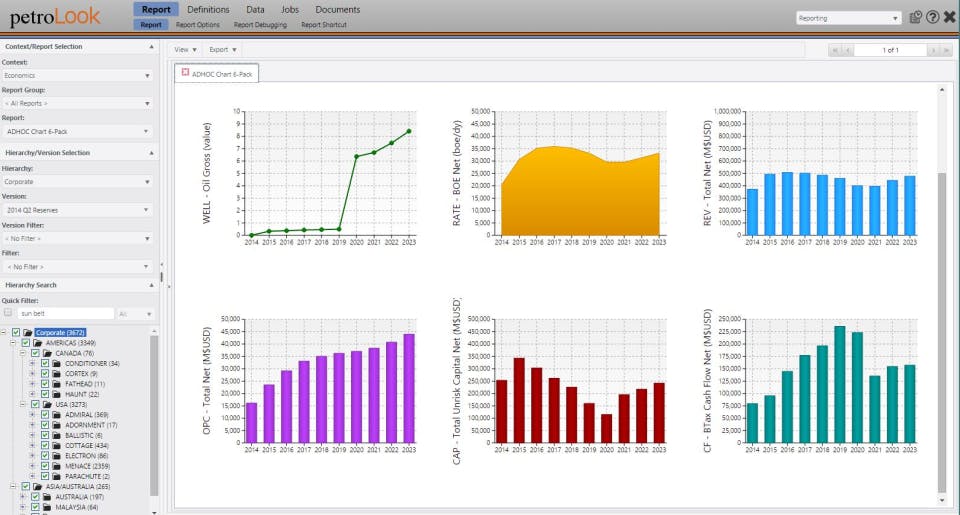
Task: Click the CANADA folder icon
Action: (47, 353)
